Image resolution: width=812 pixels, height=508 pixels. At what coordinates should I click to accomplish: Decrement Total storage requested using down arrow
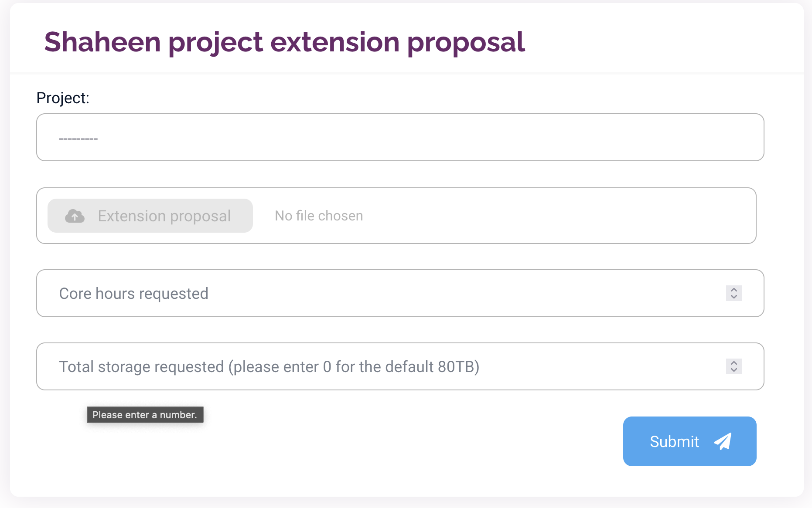(734, 370)
